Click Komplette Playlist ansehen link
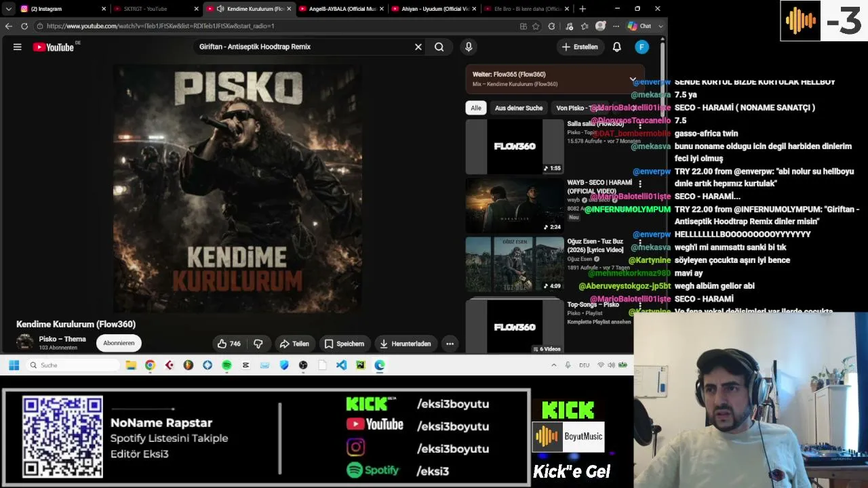 [599, 322]
